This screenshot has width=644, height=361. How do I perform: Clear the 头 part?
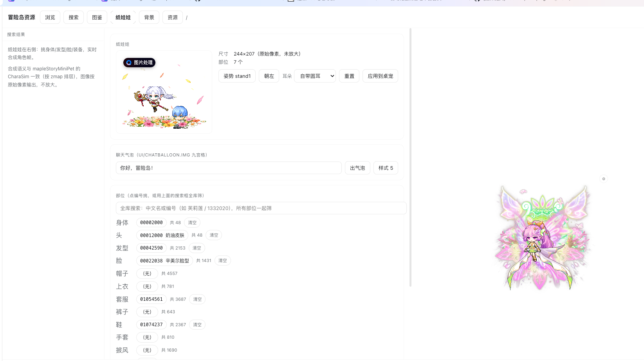pos(214,235)
